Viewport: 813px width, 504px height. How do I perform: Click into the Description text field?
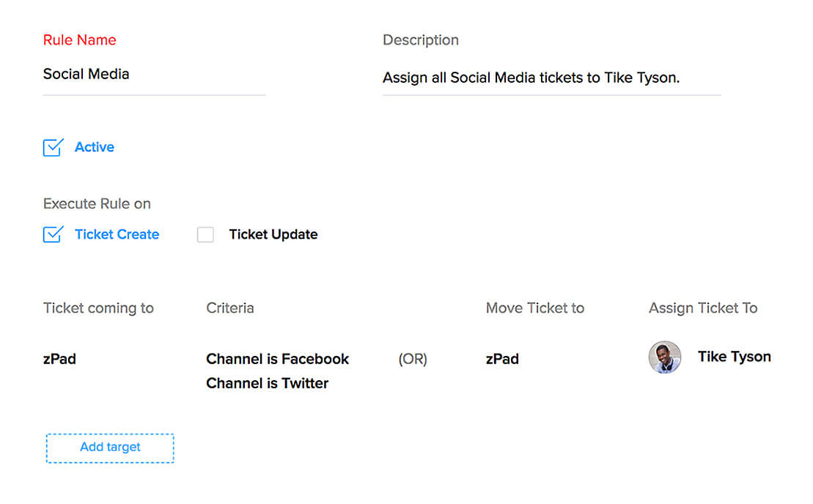coord(551,78)
